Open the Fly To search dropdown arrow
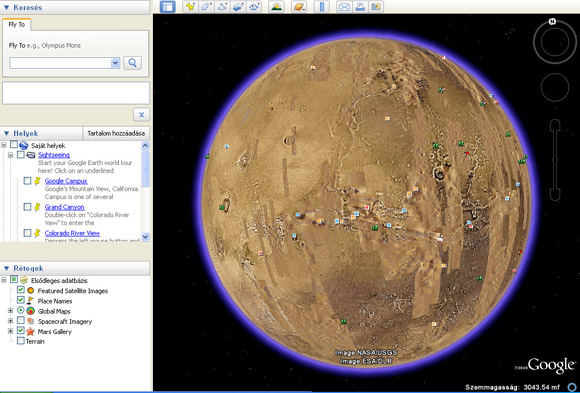The width and height of the screenshot is (580, 393). tap(115, 63)
